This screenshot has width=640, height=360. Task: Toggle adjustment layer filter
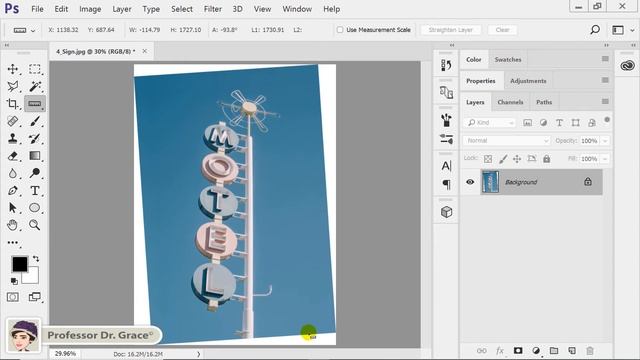coord(543,122)
